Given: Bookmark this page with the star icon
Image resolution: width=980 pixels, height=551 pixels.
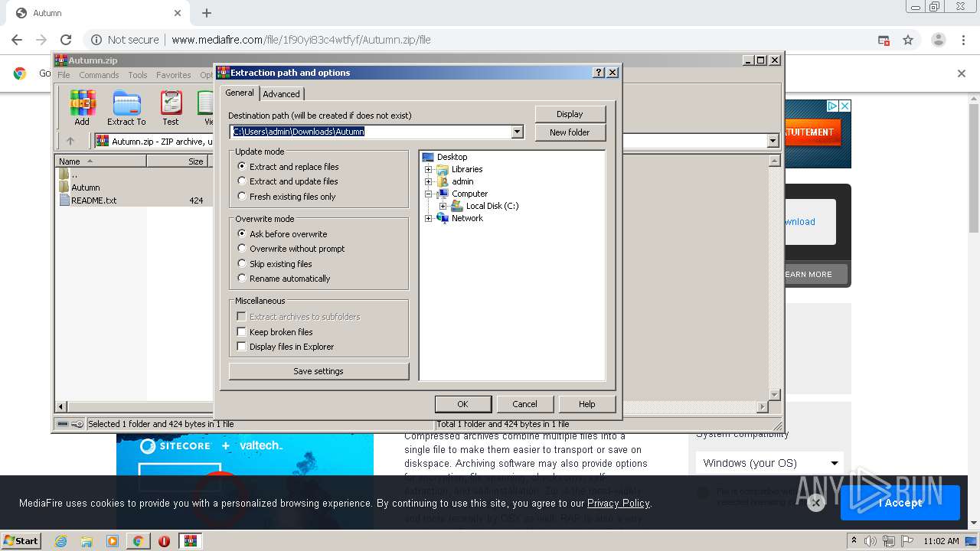Looking at the screenshot, I should (x=908, y=40).
